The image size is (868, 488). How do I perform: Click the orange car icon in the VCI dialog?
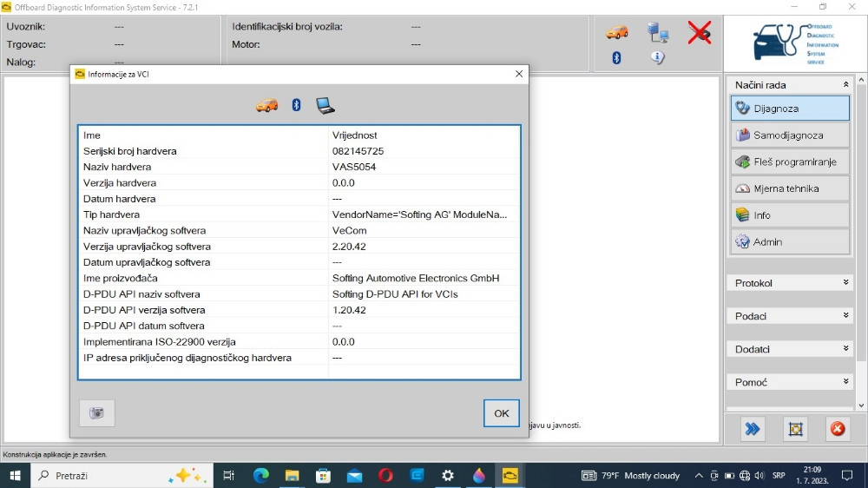[266, 105]
